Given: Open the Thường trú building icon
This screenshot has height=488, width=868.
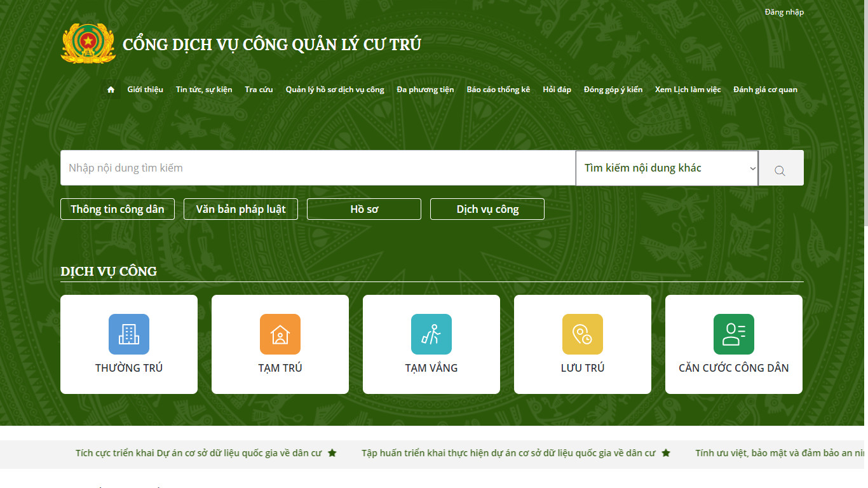Looking at the screenshot, I should point(129,334).
